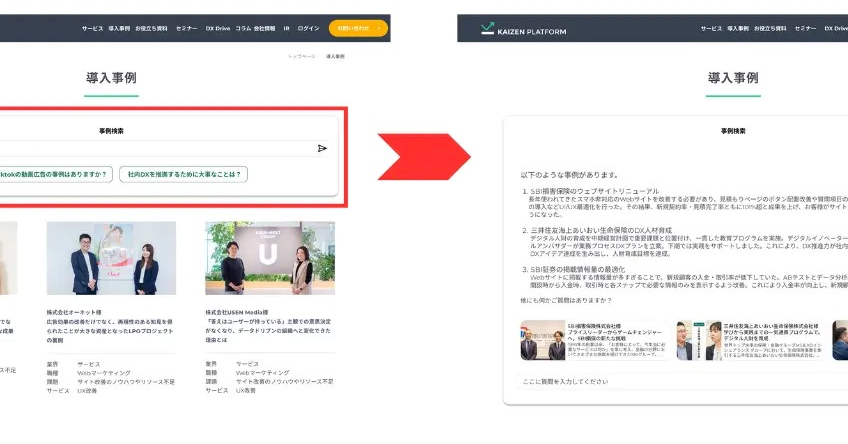The width and height of the screenshot is (848, 444).
Task: Open コラム in the left page header
Action: (243, 29)
